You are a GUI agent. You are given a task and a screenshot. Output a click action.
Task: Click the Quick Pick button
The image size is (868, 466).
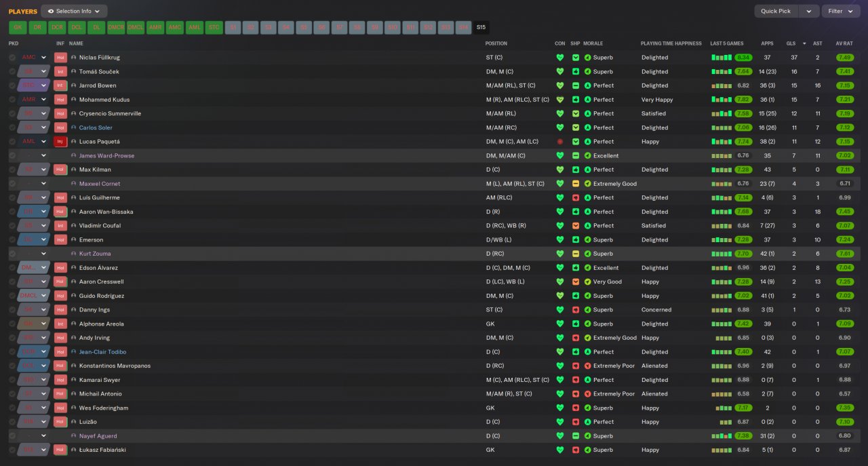tap(776, 11)
